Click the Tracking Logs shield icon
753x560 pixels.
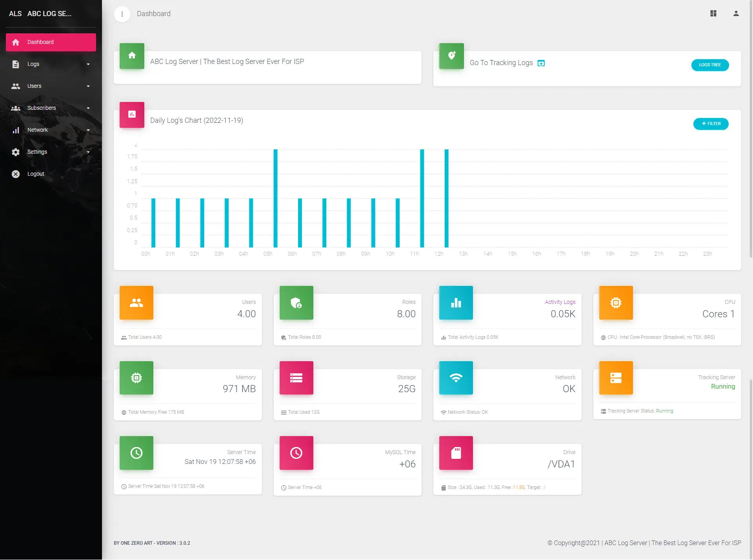click(x=451, y=56)
